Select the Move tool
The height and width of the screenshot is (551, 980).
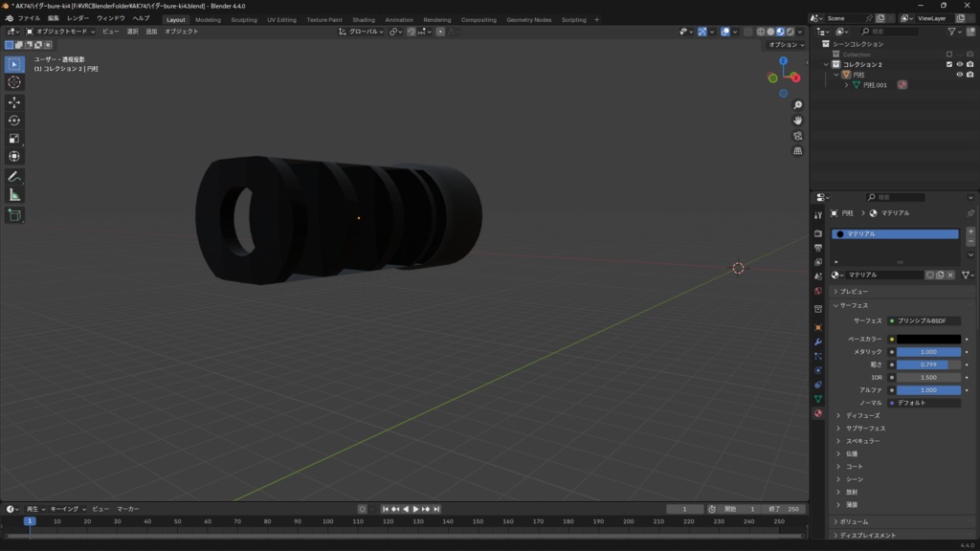tap(14, 102)
